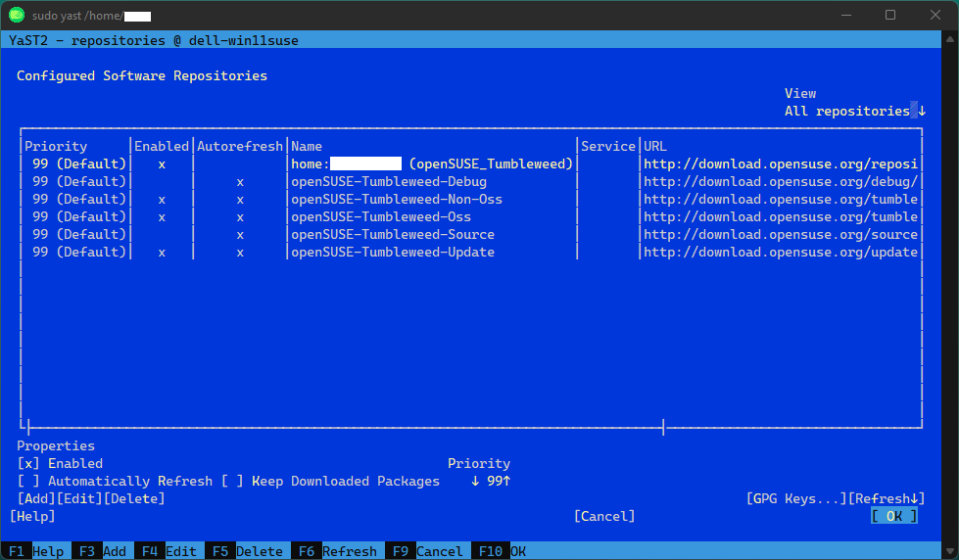The height and width of the screenshot is (560, 959).
Task: Select the openSUSE-Tumbleweed-Non-Oss repository row
Action: (x=471, y=200)
